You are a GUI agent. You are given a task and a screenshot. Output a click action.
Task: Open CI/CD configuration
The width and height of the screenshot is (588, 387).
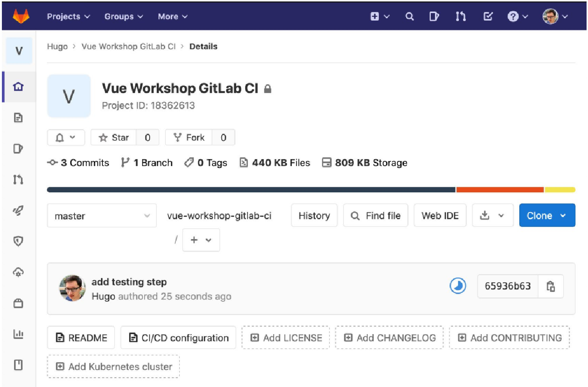click(x=178, y=337)
